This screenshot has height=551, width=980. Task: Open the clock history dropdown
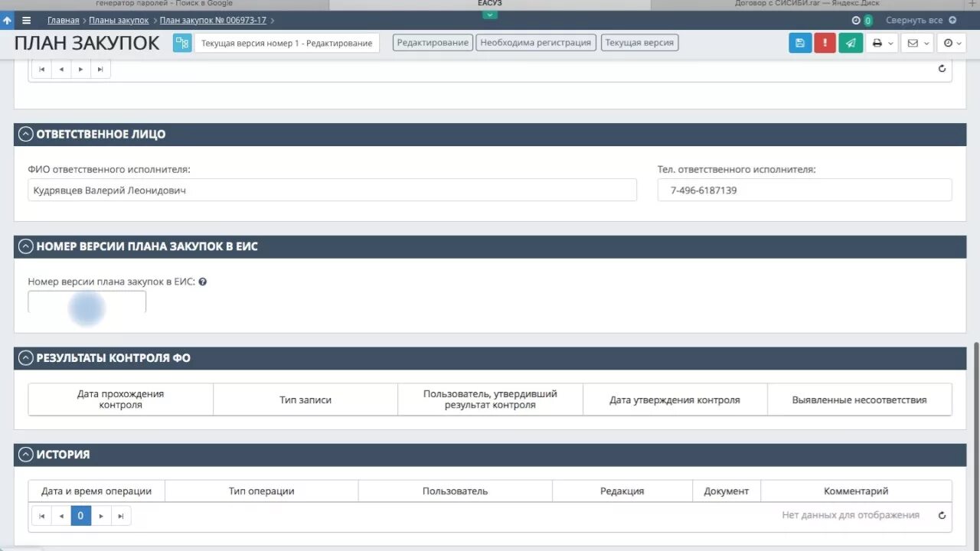point(953,43)
